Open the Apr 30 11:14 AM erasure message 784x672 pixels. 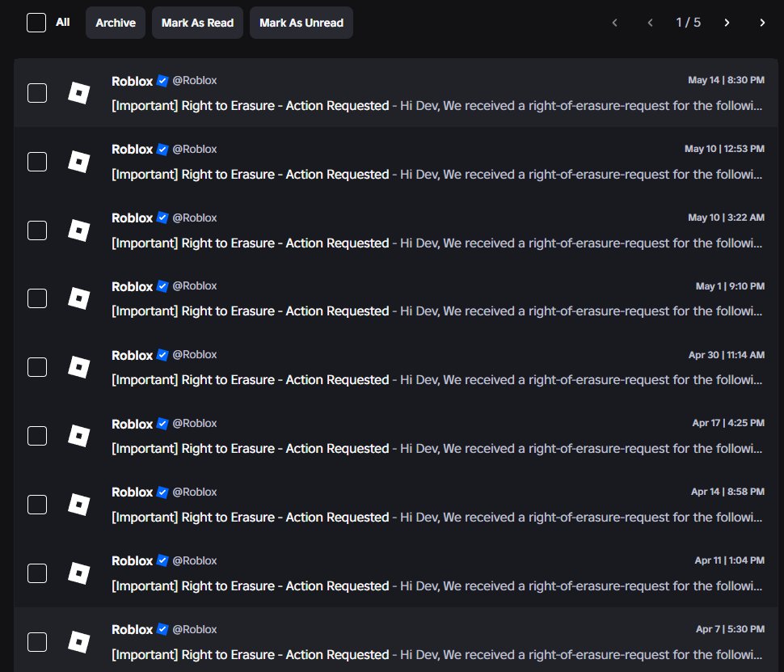pos(396,367)
